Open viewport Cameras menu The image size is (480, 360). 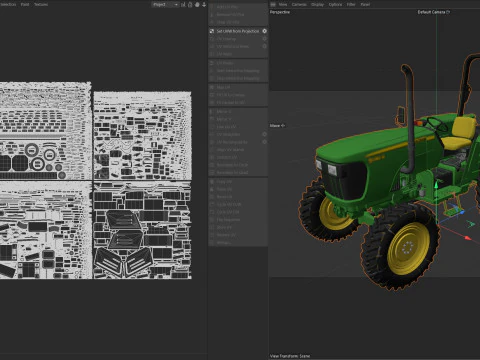(x=299, y=4)
